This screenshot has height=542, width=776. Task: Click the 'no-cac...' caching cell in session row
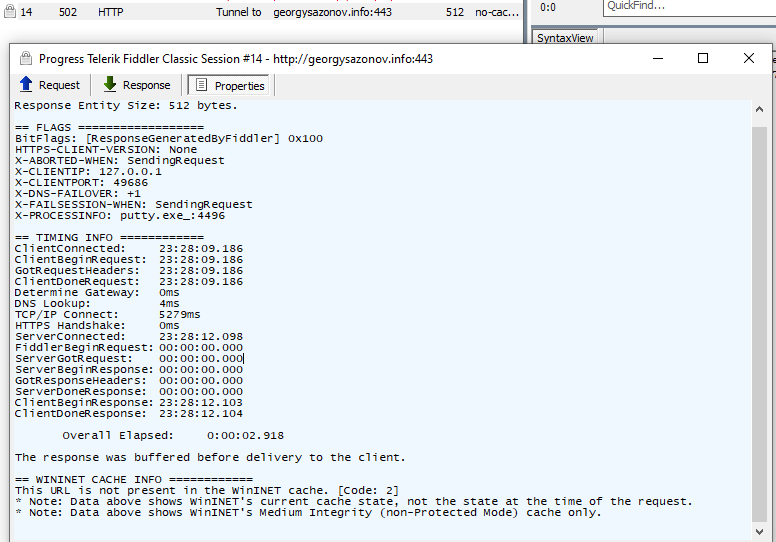[x=497, y=12]
